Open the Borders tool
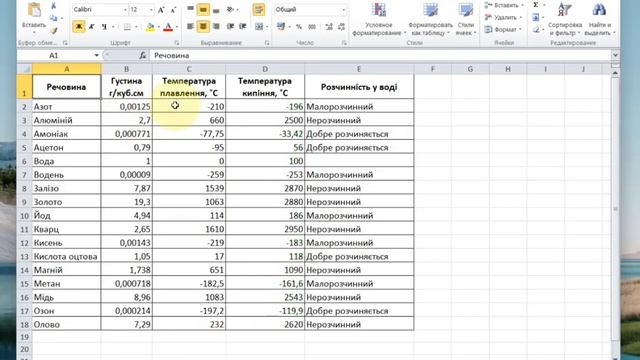Image resolution: width=640 pixels, height=360 pixels. 127,27
